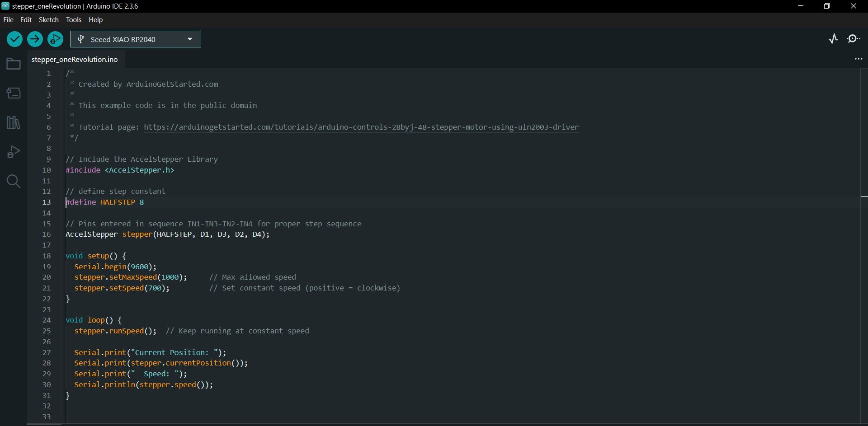Expand the board selector arrow
The width and height of the screenshot is (868, 426).
(190, 39)
